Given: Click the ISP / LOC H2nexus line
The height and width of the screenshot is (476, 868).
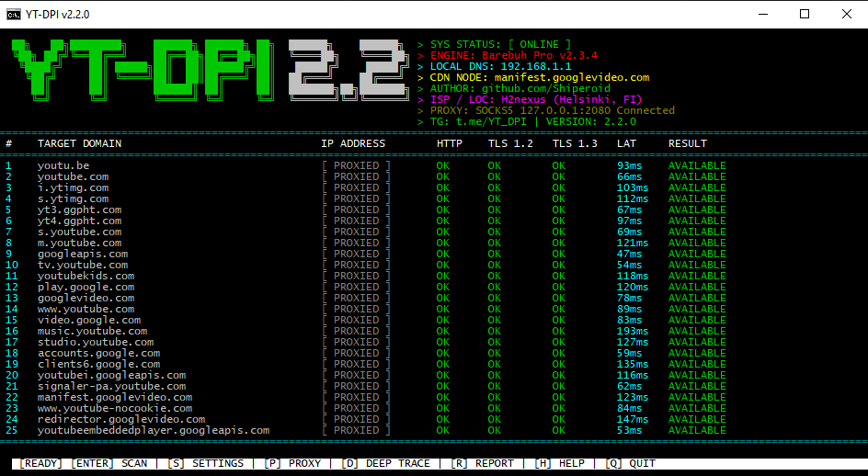Looking at the screenshot, I should (x=530, y=99).
